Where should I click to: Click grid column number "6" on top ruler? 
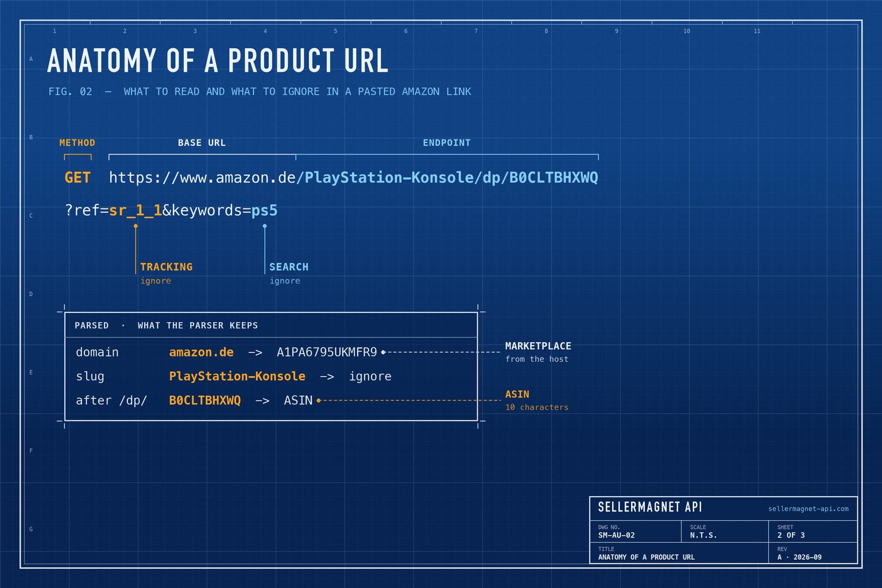pos(406,31)
